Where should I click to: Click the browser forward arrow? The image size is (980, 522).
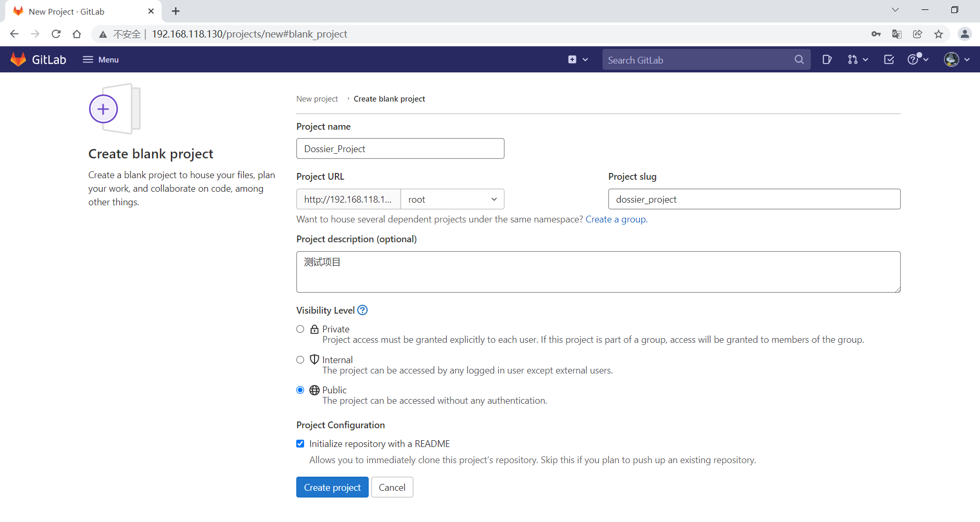tap(35, 34)
